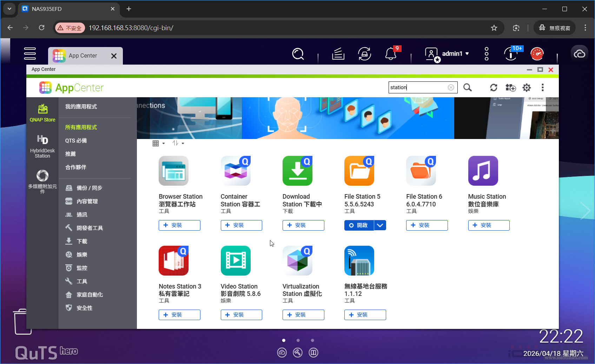Expand the grid view mode dropdown
The image size is (595, 364).
(159, 143)
